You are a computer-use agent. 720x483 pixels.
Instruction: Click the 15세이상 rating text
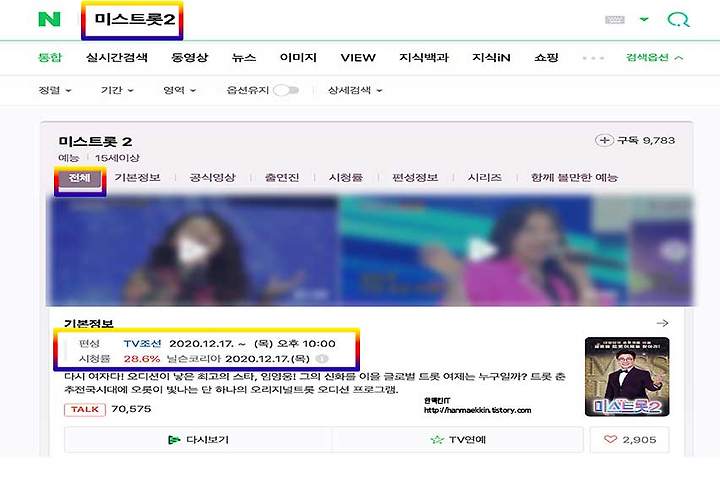click(x=117, y=158)
